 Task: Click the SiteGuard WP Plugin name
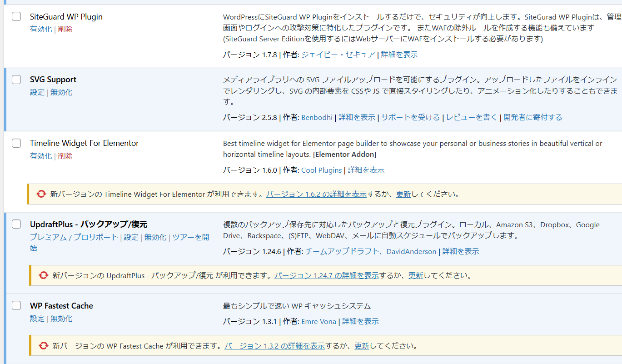point(66,17)
